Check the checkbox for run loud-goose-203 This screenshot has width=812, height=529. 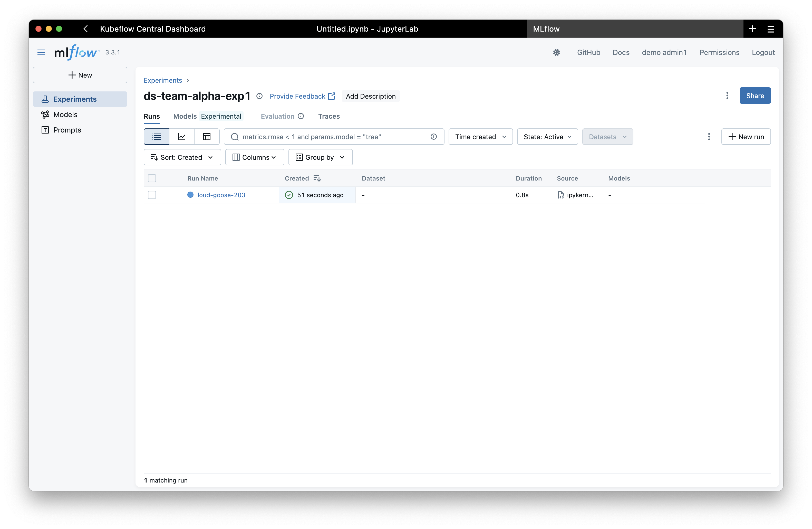[152, 195]
